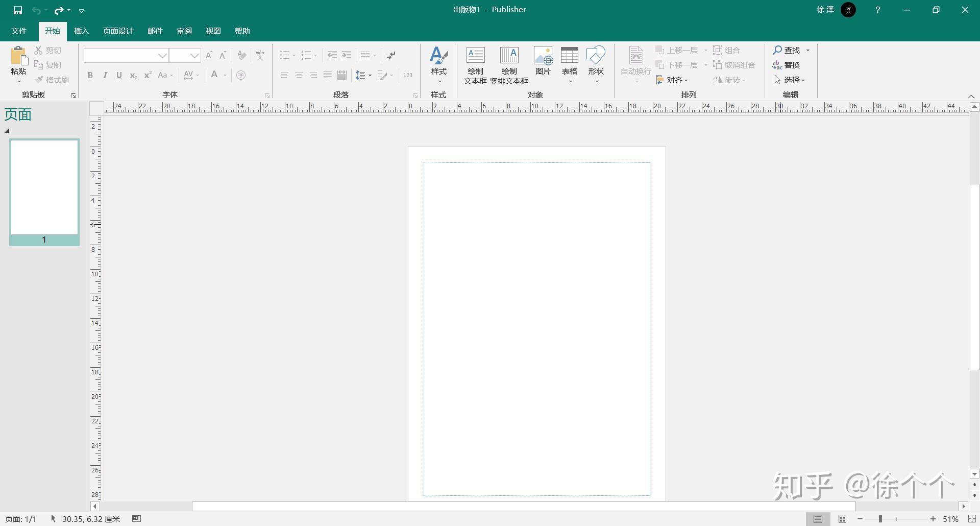The height and width of the screenshot is (526, 980).
Task: Click the Save icon in the title bar
Action: [x=18, y=10]
